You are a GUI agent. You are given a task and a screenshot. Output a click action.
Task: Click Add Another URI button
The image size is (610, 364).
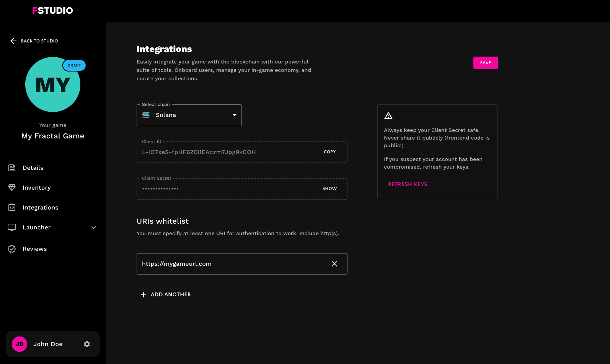pyautogui.click(x=166, y=295)
